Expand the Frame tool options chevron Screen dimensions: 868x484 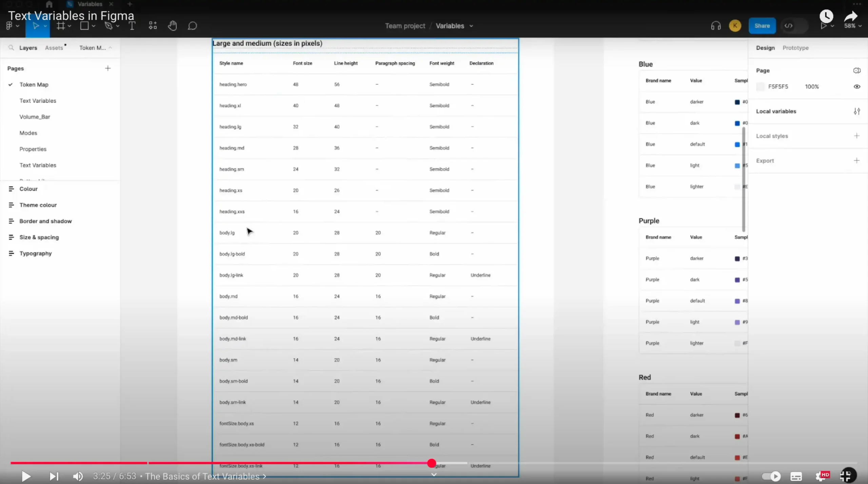tap(70, 26)
